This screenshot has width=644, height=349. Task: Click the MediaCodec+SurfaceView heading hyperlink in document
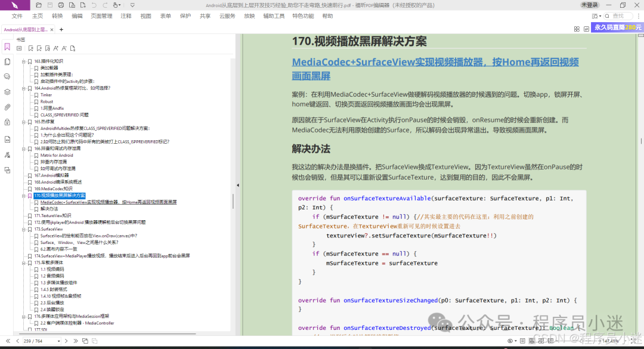(435, 69)
